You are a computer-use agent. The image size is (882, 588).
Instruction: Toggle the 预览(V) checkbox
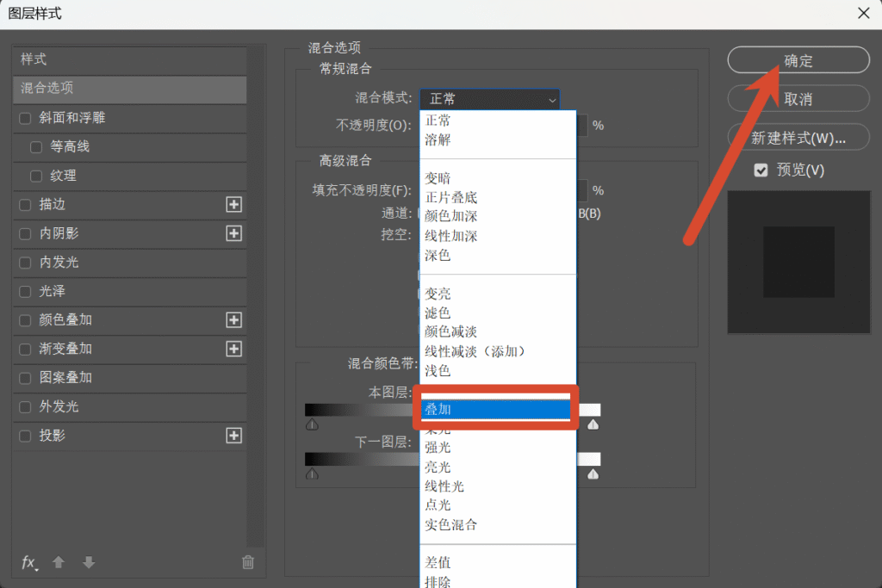point(761,170)
